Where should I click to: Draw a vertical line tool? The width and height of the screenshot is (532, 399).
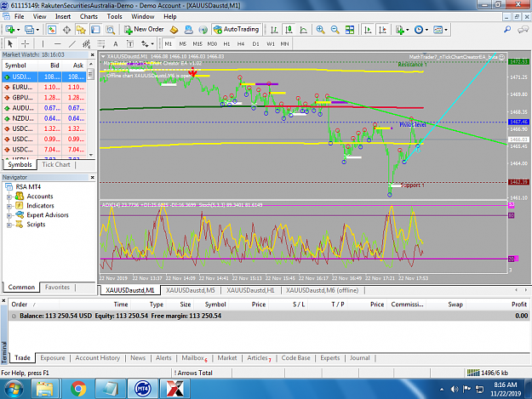[x=43, y=43]
